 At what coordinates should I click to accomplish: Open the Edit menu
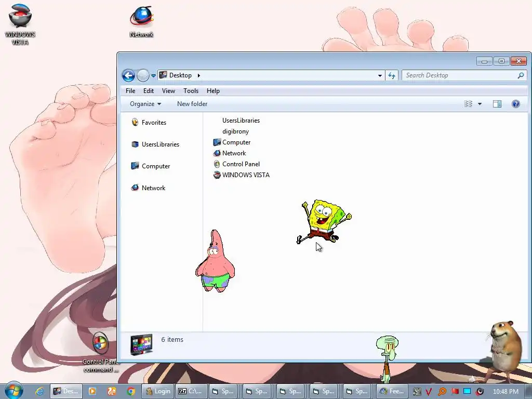point(148,90)
